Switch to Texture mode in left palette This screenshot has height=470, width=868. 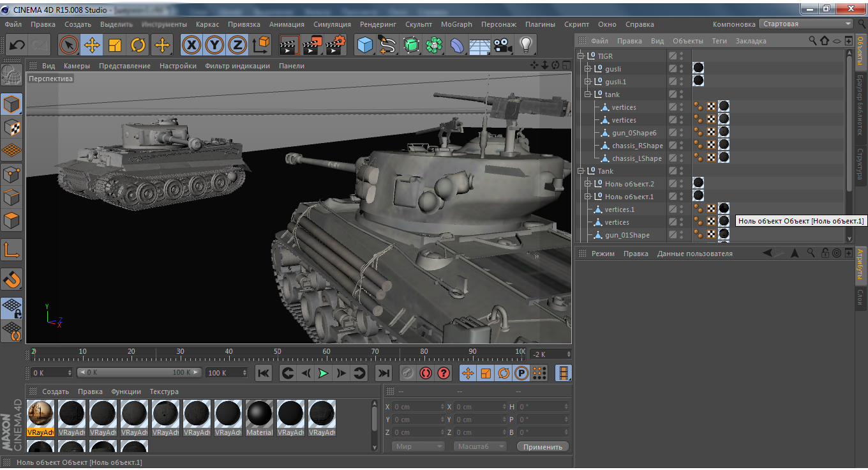pyautogui.click(x=12, y=127)
